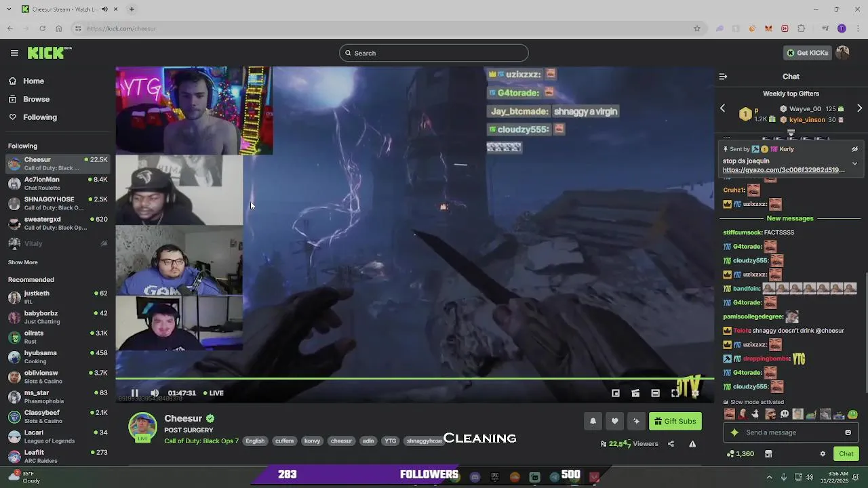
Task: Open MetaMask fox extension icon
Action: (768, 28)
